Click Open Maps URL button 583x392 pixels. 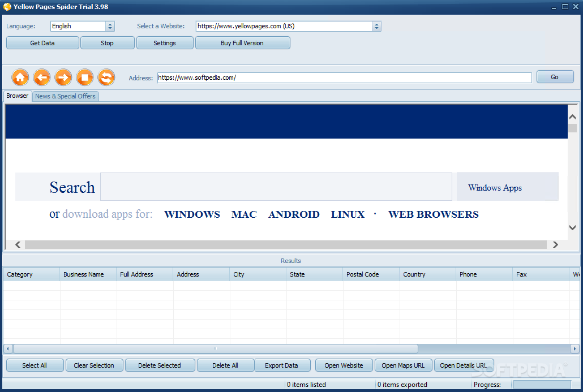pyautogui.click(x=403, y=365)
